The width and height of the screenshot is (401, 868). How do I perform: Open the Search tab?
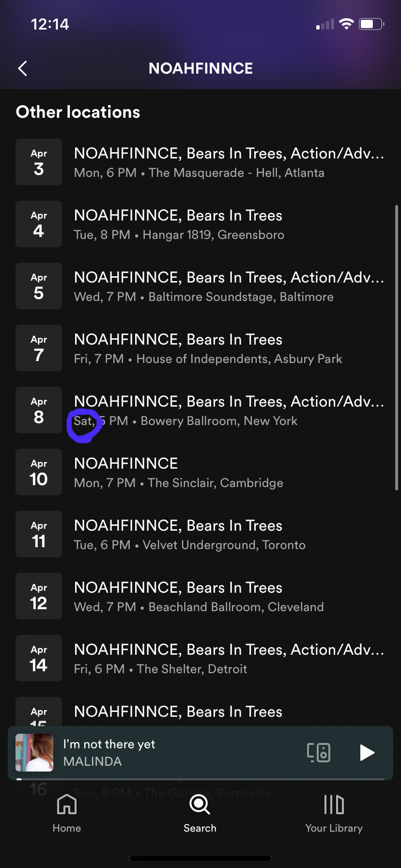[x=200, y=813]
